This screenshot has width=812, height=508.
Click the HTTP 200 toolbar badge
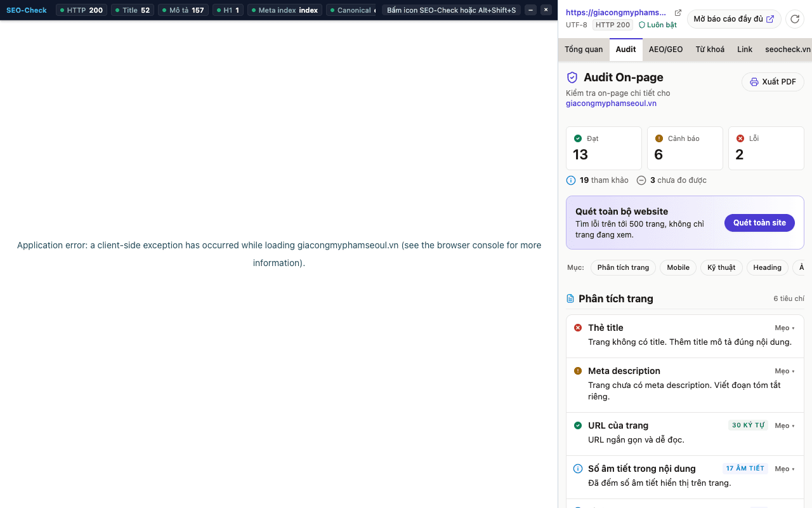[x=81, y=10]
